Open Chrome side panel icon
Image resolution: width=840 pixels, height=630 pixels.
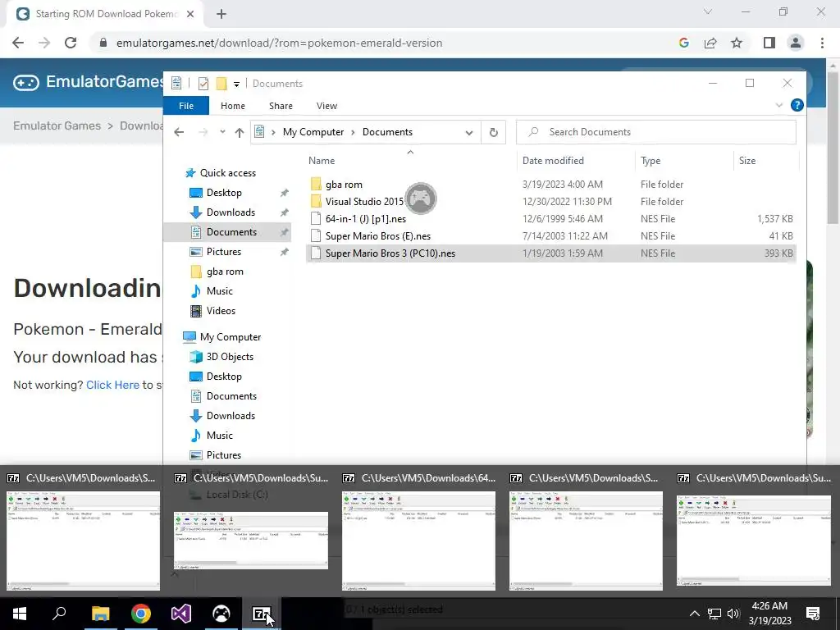coord(769,43)
